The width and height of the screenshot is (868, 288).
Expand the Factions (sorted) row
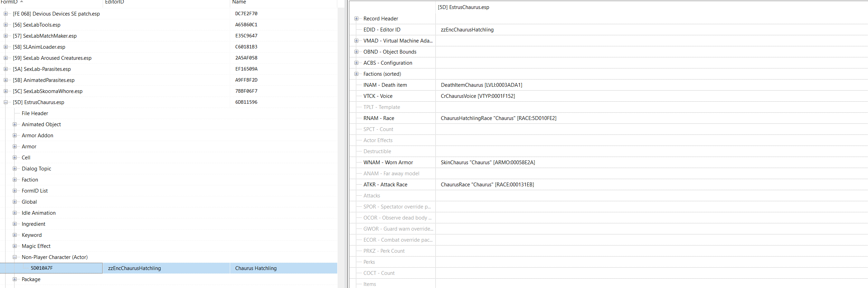pos(356,74)
